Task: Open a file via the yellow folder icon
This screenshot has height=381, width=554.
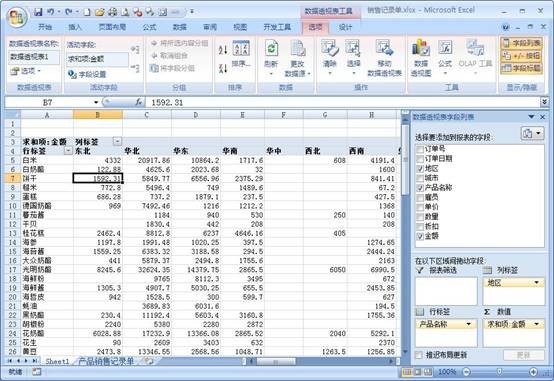Action: click(100, 12)
